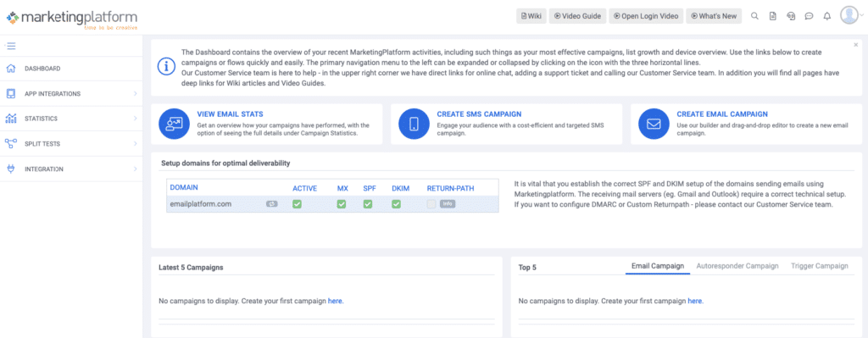
Task: Open the online chat bubble icon
Action: (x=809, y=16)
